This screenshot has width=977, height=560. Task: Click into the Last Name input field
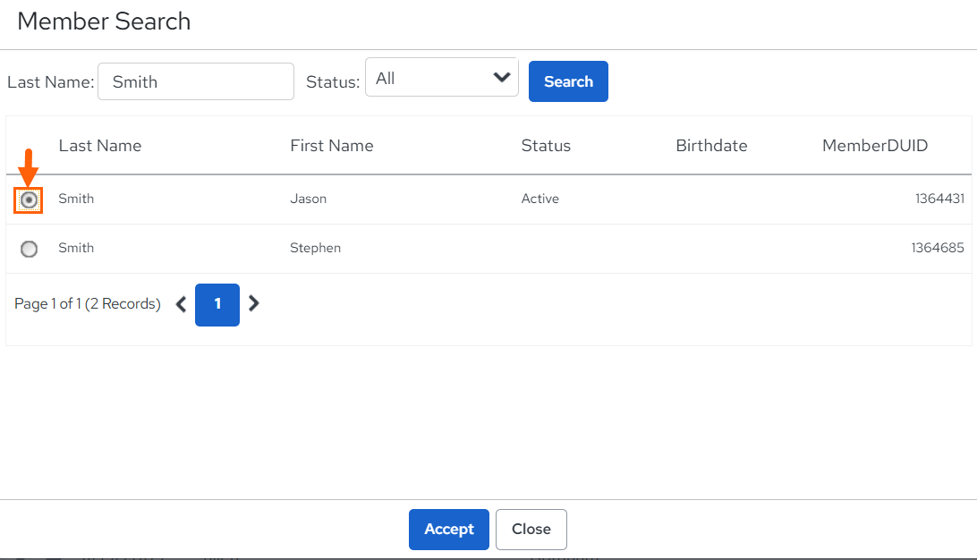click(x=196, y=81)
